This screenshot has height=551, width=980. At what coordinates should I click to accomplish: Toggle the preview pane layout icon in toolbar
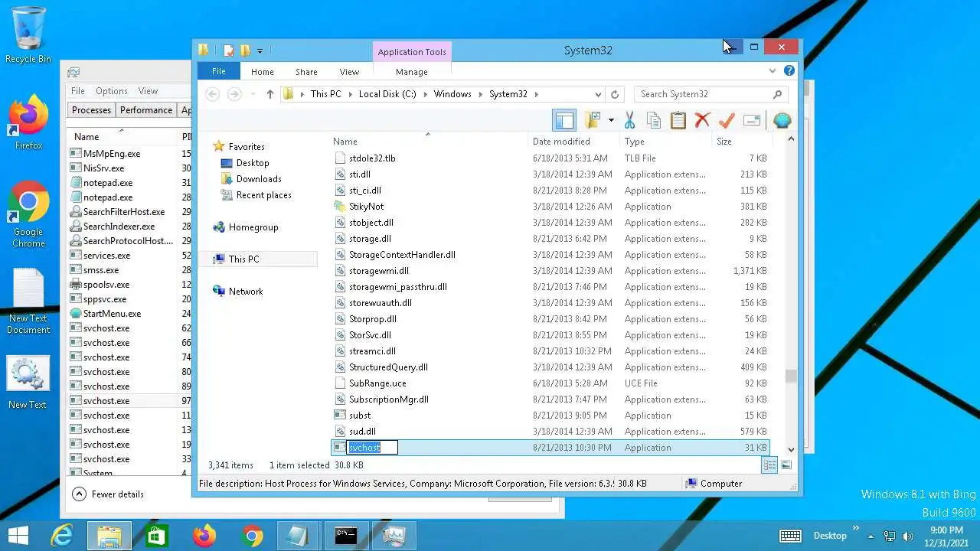564,120
